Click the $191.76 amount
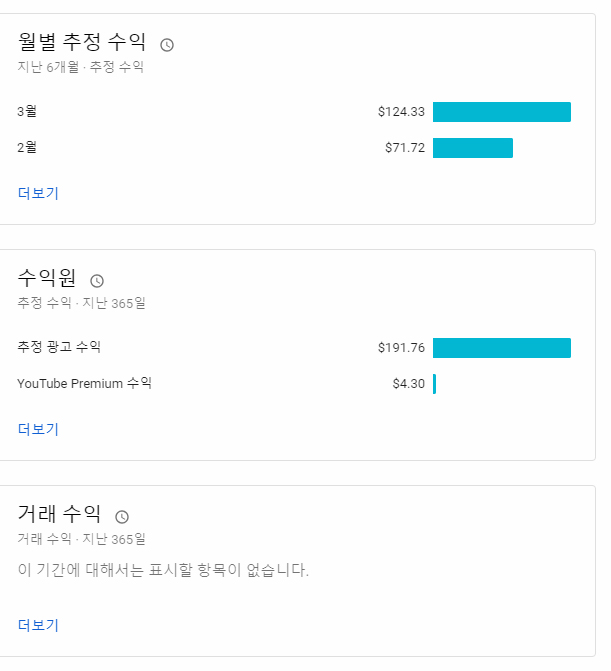611x671 pixels. (401, 348)
